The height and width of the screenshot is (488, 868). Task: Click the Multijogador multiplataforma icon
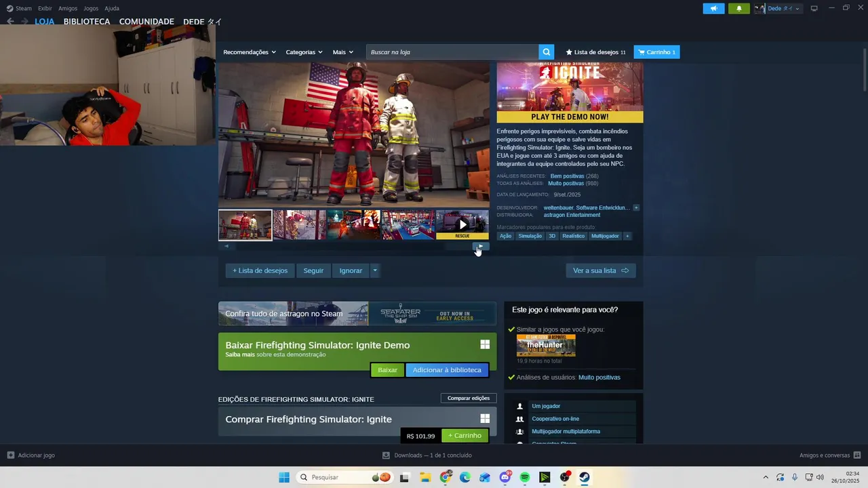pos(520,432)
